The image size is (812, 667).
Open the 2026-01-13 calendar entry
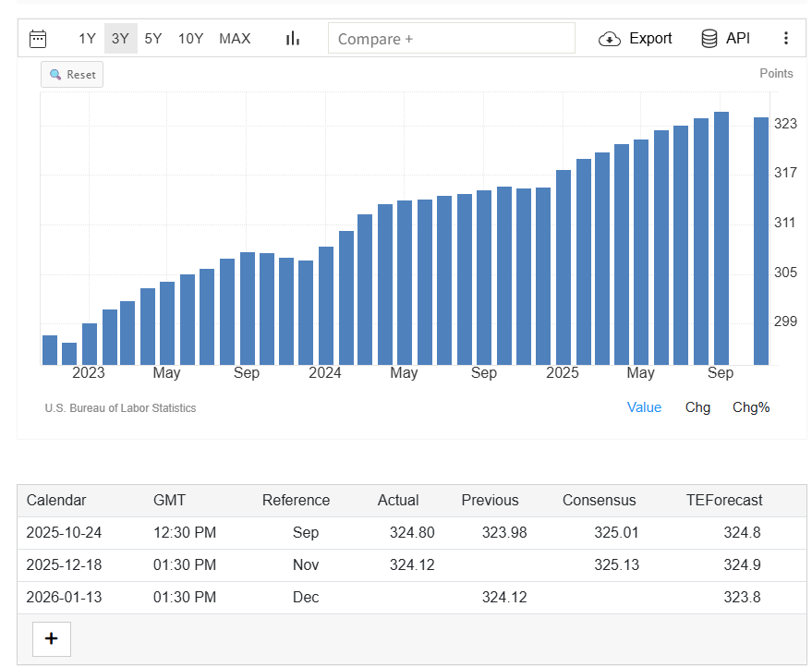pyautogui.click(x=64, y=598)
